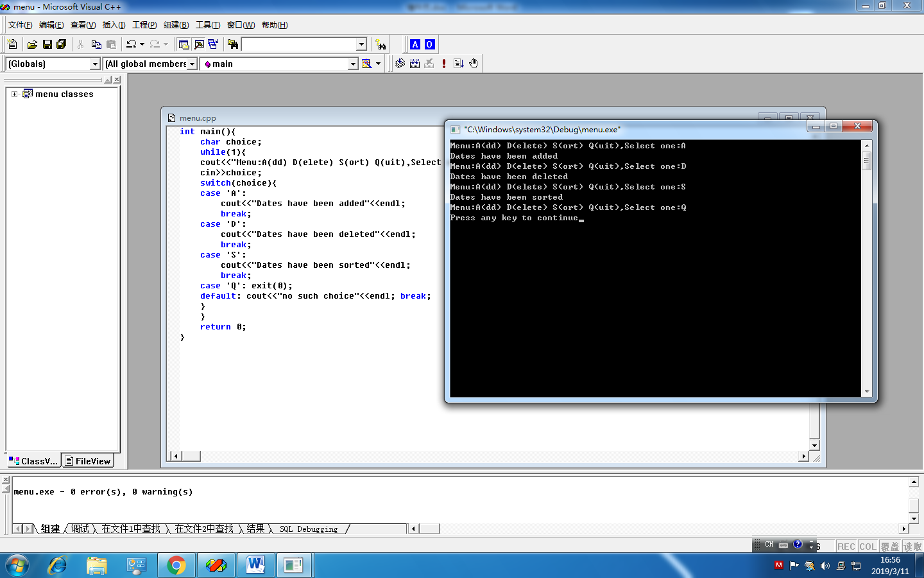The height and width of the screenshot is (578, 924).
Task: Open the 调试 output tab
Action: (80, 529)
